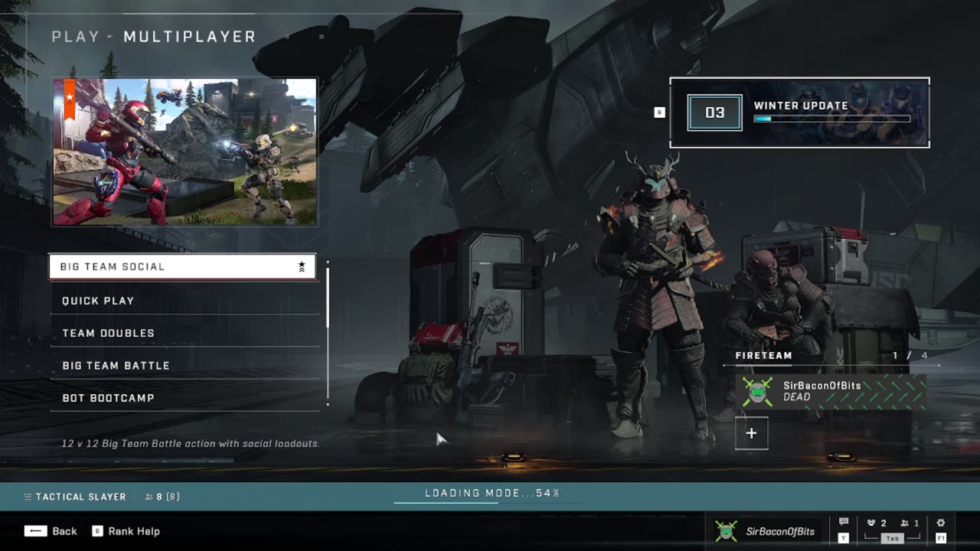980x551 pixels.
Task: Open the friends icon showing 1
Action: [x=910, y=523]
